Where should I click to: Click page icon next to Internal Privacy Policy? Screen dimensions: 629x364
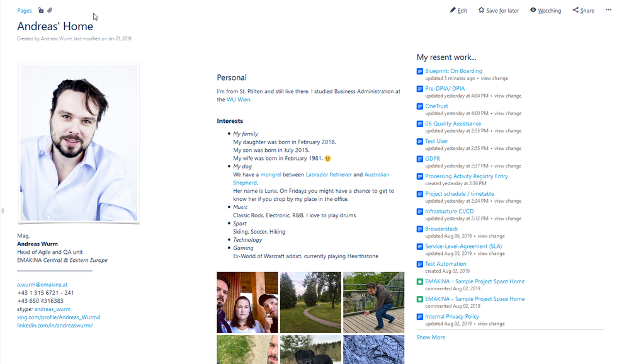point(419,317)
